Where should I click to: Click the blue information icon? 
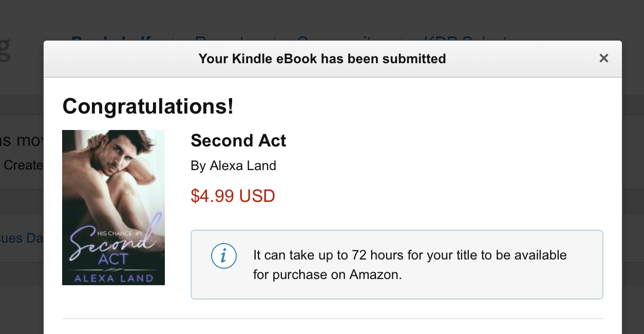coord(224,256)
